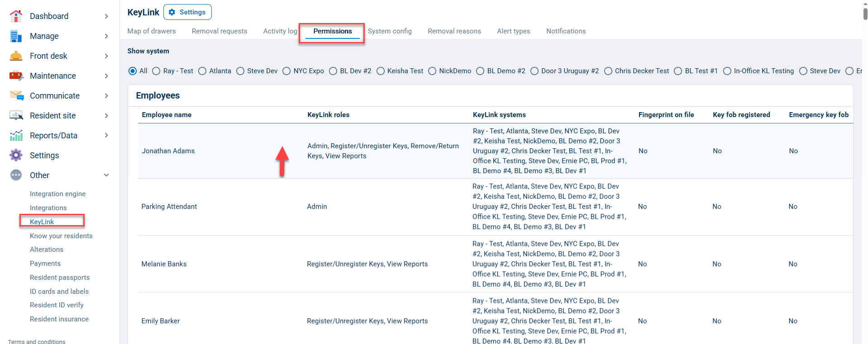Click the Melanie Banks employee row
This screenshot has width=868, height=344.
pyautogui.click(x=496, y=264)
